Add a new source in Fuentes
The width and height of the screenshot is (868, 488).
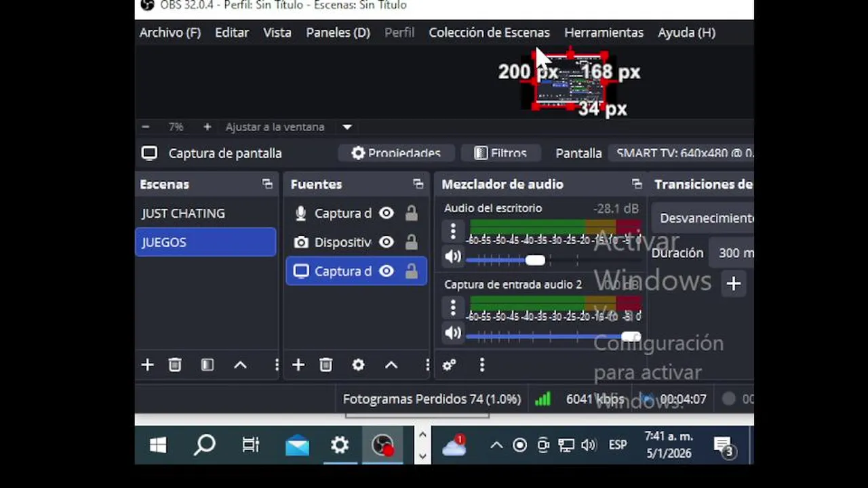coord(298,365)
